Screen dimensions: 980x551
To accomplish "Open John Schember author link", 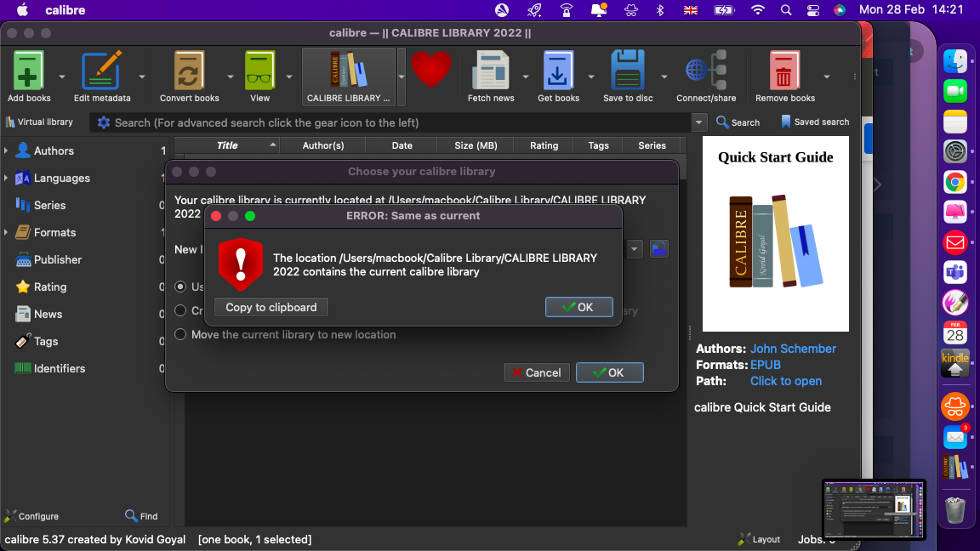I will point(793,349).
